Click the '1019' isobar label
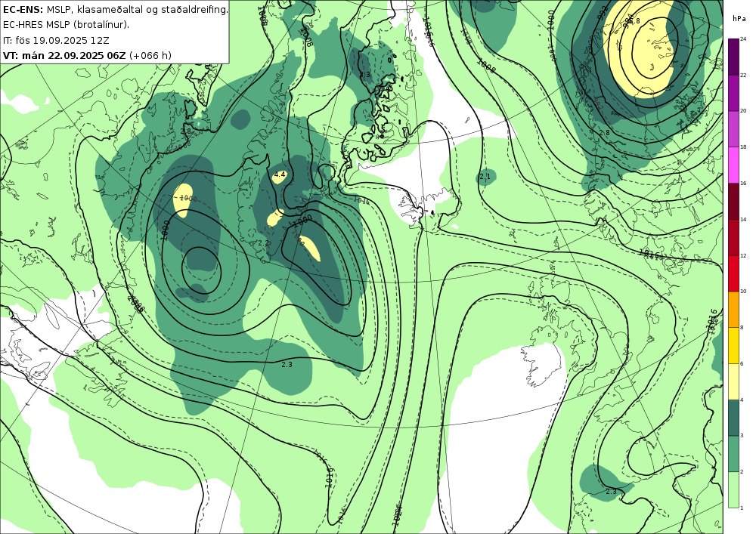This screenshot has width=756, height=534. (330, 477)
